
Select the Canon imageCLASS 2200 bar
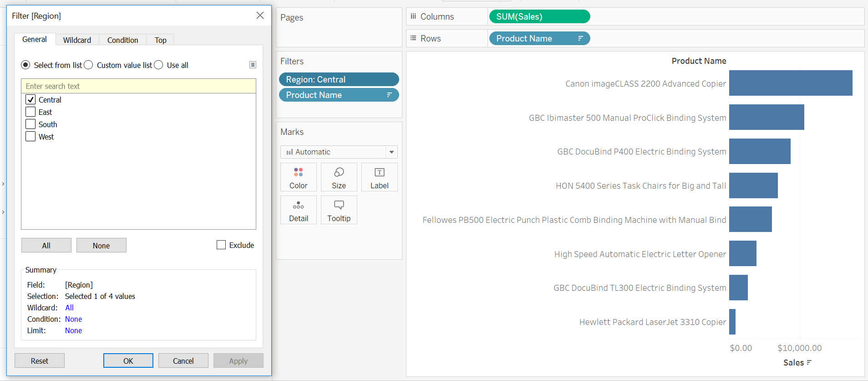point(791,83)
